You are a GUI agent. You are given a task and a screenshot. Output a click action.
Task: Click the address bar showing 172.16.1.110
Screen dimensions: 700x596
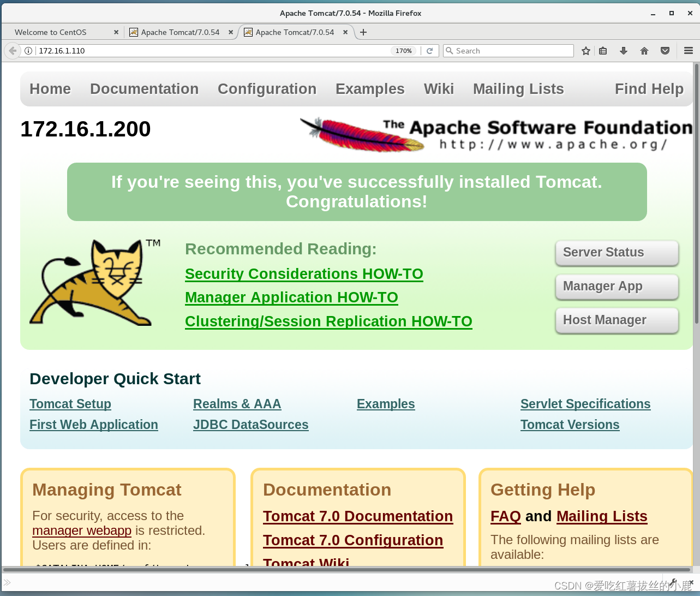point(213,51)
